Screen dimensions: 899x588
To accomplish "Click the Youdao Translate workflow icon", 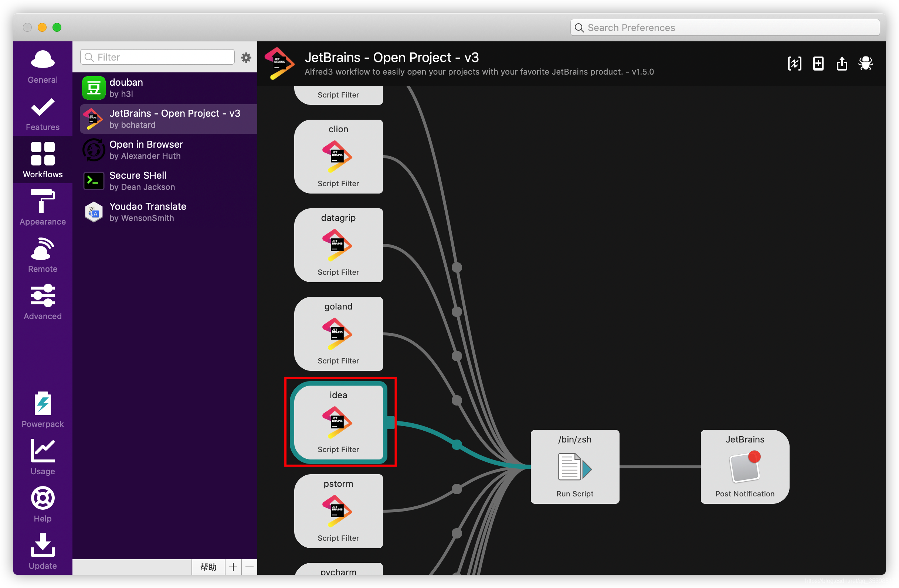I will coord(94,212).
